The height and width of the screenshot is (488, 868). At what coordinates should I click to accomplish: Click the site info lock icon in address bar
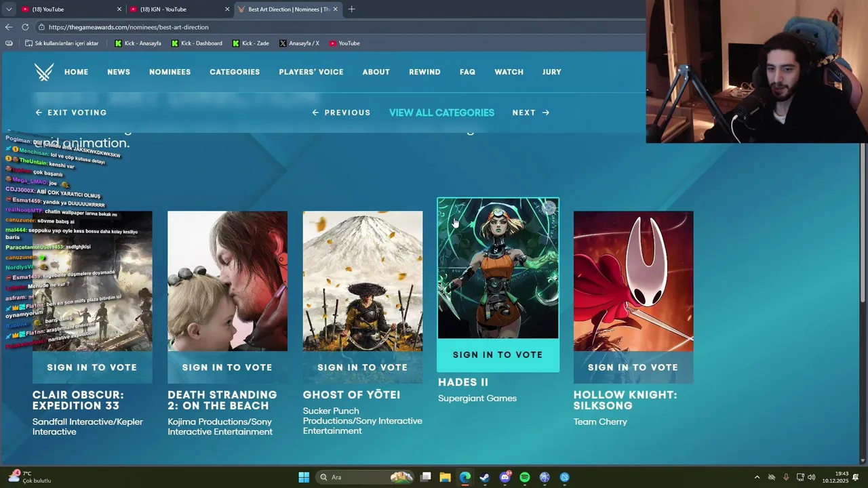pos(41,27)
